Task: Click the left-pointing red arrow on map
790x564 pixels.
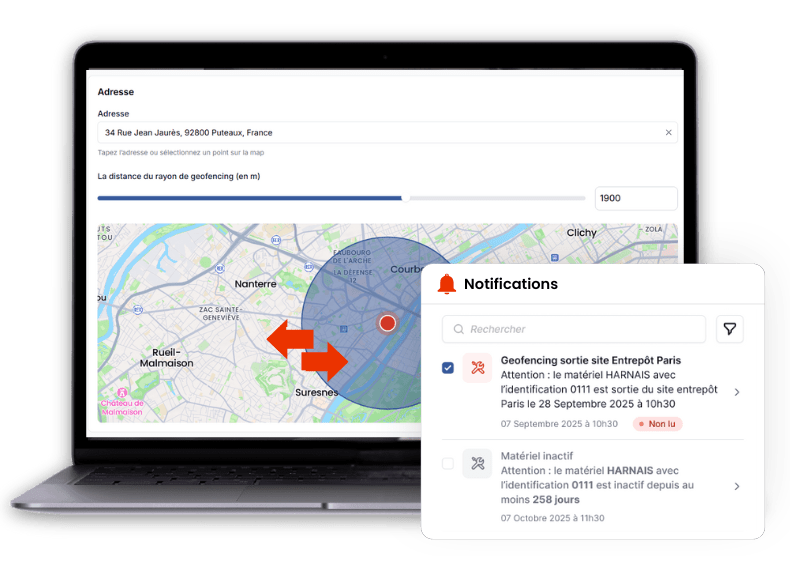Action: [x=286, y=337]
